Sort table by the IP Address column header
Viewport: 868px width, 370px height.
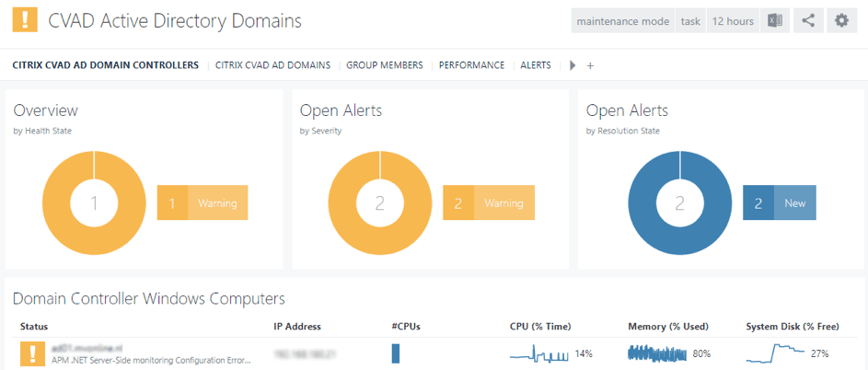coord(297,326)
